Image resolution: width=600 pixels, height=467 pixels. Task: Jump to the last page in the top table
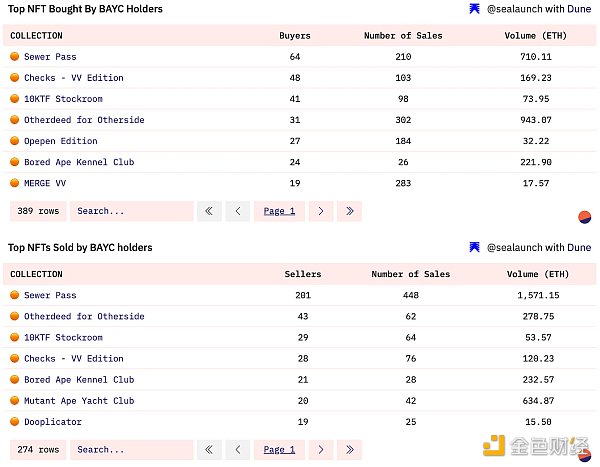click(x=349, y=211)
